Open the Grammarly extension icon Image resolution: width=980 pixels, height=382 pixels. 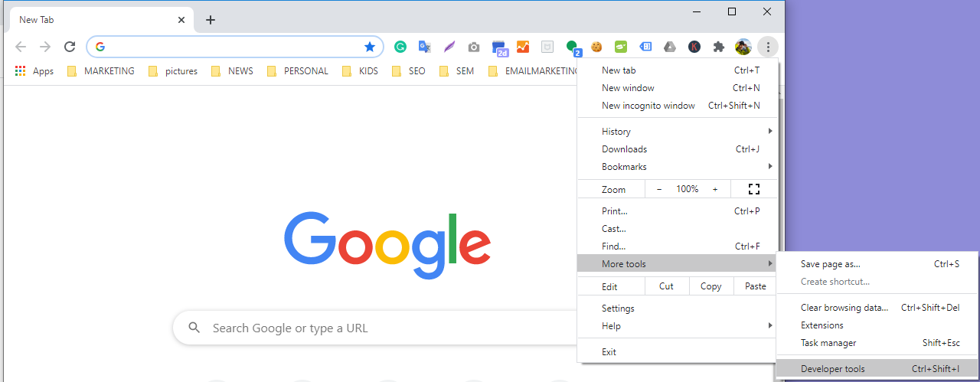[x=400, y=47]
